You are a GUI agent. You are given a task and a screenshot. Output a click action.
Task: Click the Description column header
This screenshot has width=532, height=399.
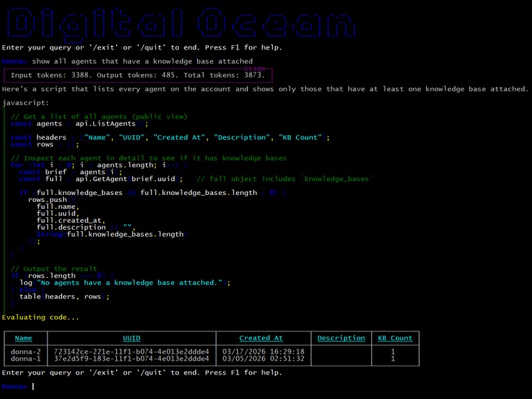tap(341, 338)
